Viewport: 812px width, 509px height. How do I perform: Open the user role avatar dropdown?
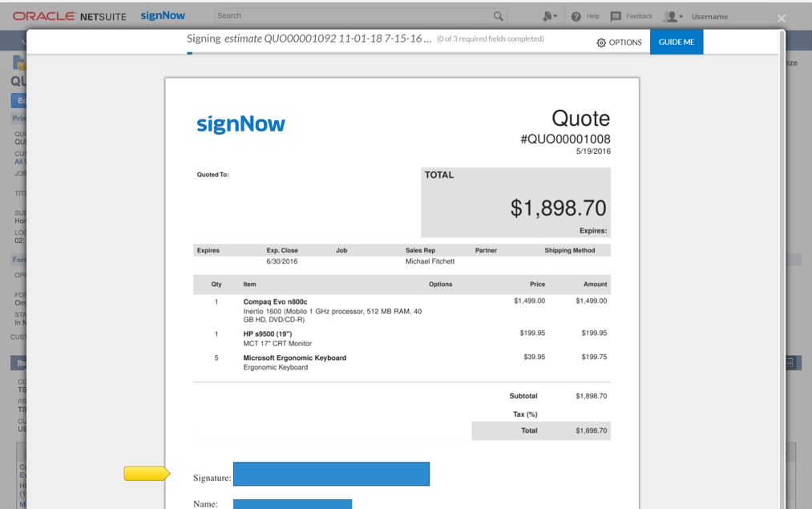click(673, 16)
